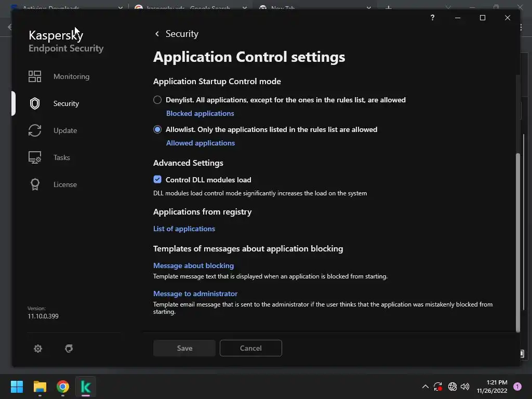Screen dimensions: 532x399
Task: Click the Security breadcrumb text
Action: point(182,34)
